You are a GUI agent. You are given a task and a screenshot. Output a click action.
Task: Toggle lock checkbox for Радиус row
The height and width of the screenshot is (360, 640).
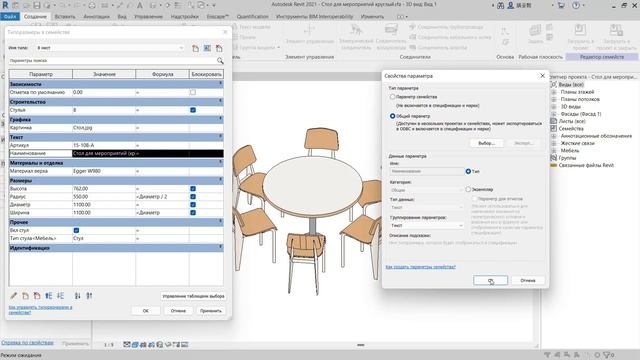[193, 196]
